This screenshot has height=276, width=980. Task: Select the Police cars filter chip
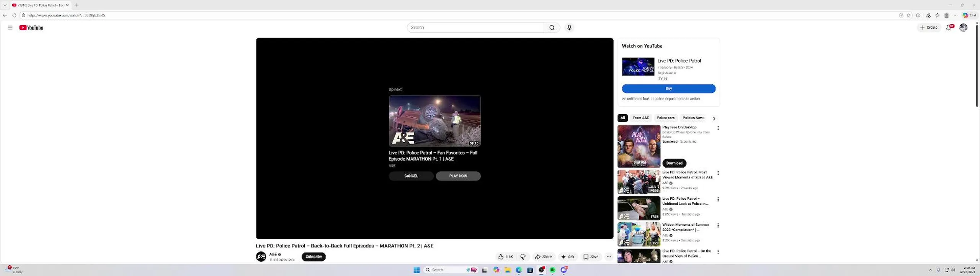coord(666,118)
